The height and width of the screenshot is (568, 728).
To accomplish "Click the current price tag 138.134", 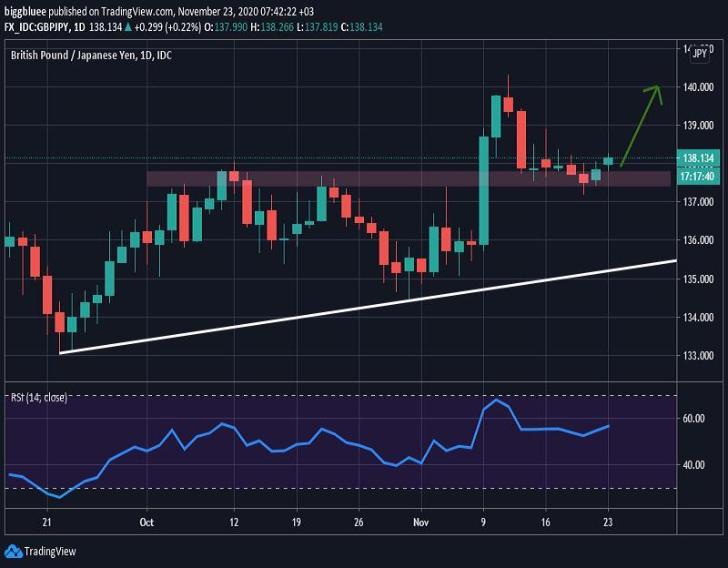I will 698,157.
